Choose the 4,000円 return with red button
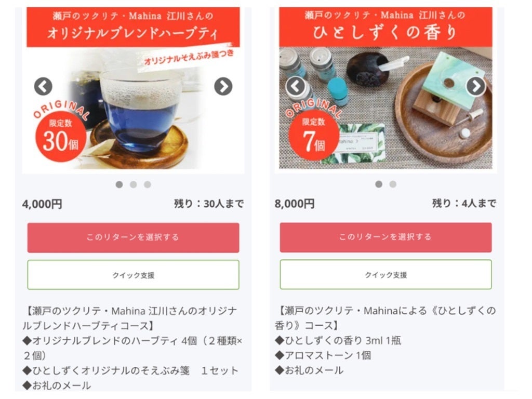532x399 pixels. [134, 237]
